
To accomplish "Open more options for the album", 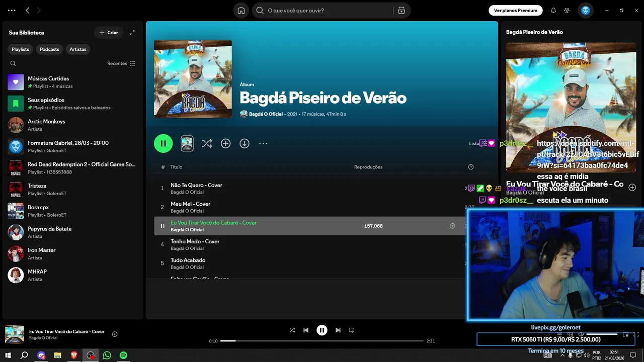I will click(x=263, y=143).
